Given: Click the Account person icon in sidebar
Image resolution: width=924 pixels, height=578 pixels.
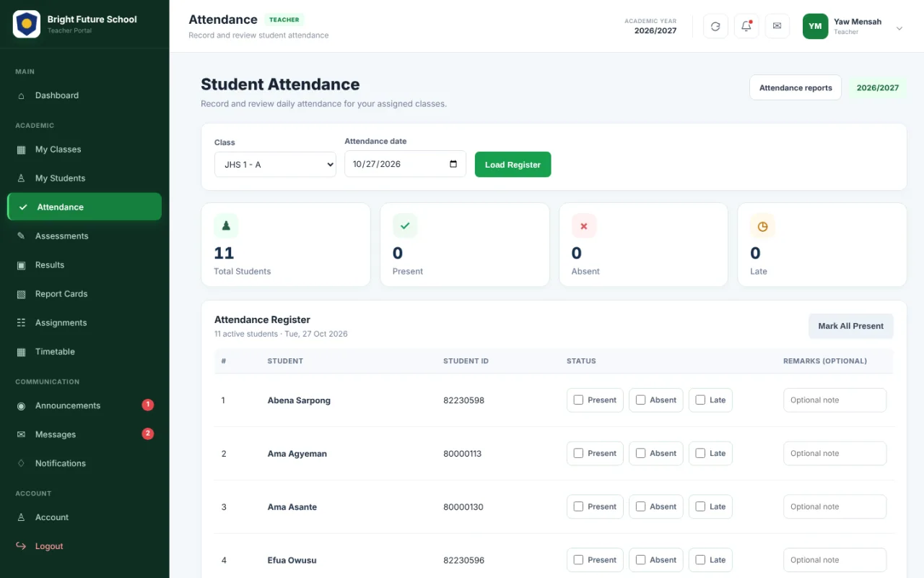Looking at the screenshot, I should (x=21, y=517).
